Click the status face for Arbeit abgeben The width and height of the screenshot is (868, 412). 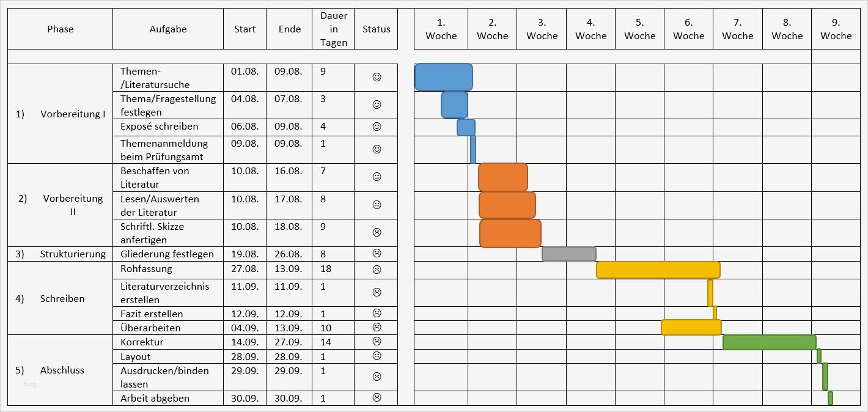[x=377, y=398]
